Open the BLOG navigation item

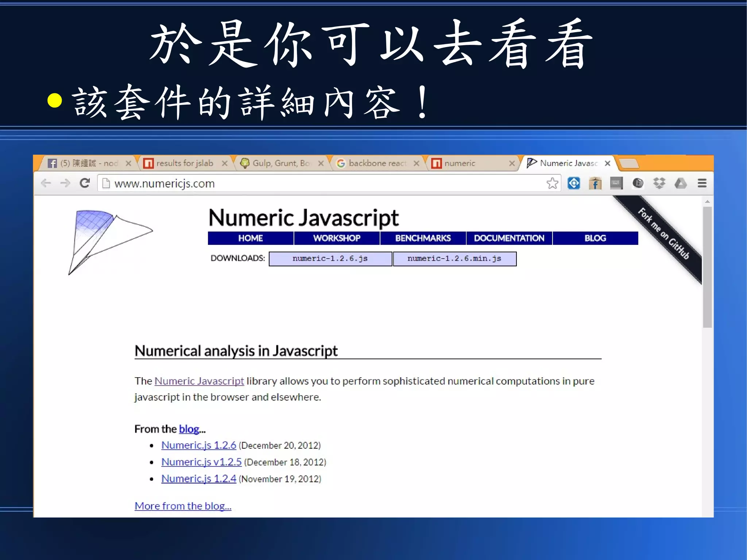click(x=595, y=238)
